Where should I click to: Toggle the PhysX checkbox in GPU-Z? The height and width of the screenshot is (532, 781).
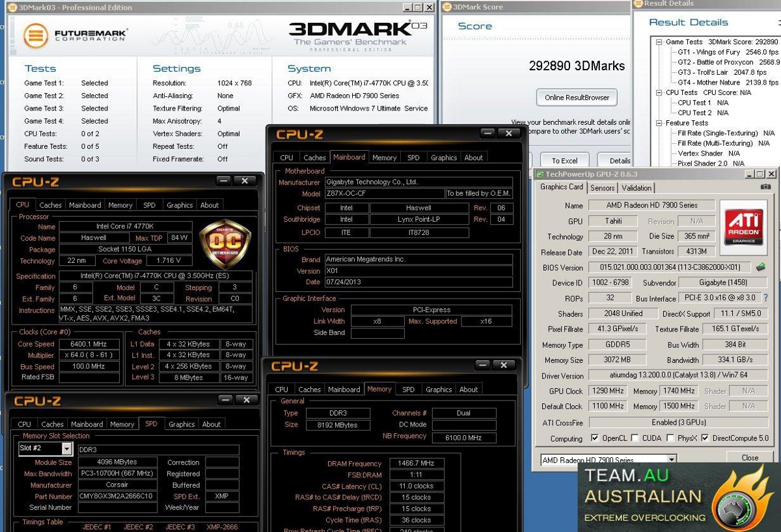tap(672, 438)
